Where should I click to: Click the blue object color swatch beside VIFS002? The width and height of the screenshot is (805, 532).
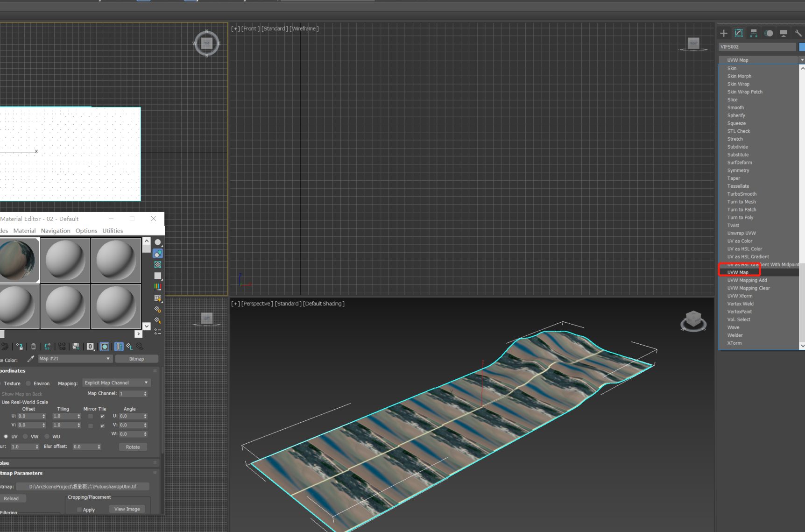(802, 47)
